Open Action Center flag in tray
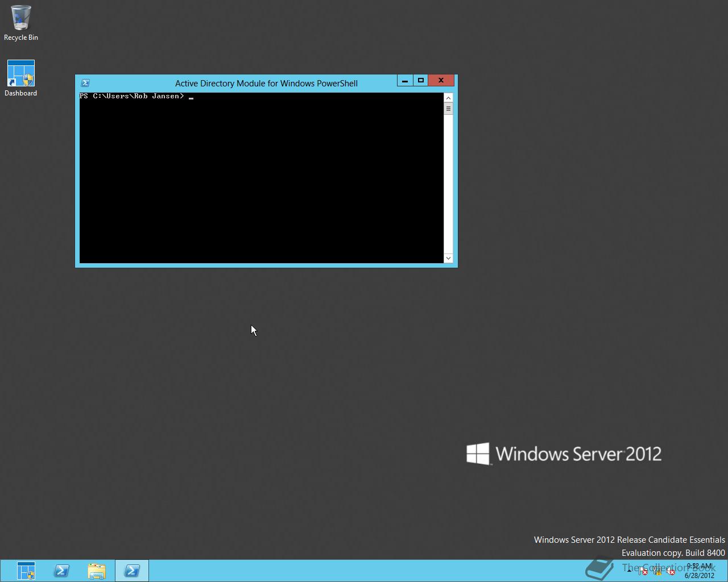Image resolution: width=728 pixels, height=582 pixels. tap(643, 571)
